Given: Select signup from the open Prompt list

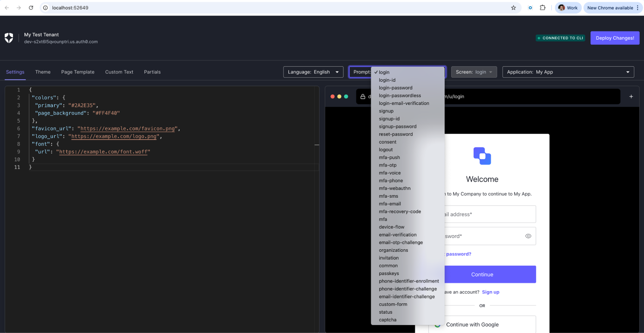Looking at the screenshot, I should pyautogui.click(x=386, y=111).
